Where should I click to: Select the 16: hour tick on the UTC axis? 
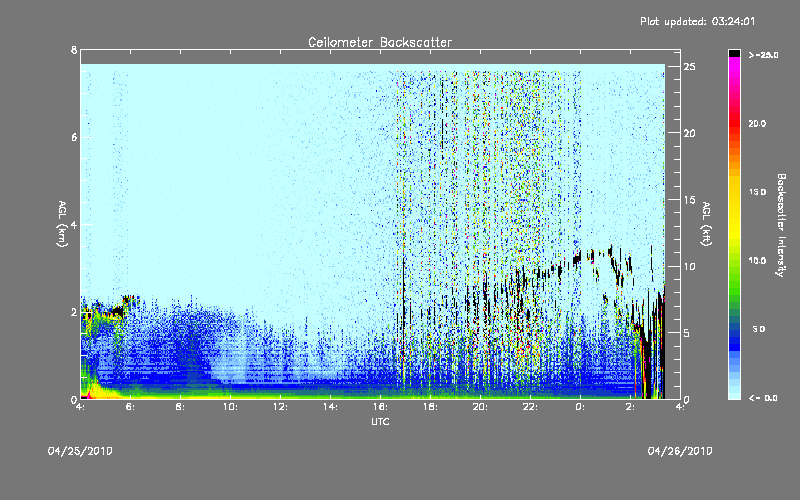(381, 407)
